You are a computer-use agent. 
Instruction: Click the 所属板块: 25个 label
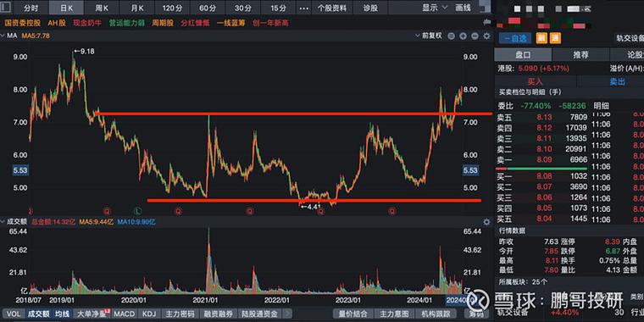pos(523,281)
